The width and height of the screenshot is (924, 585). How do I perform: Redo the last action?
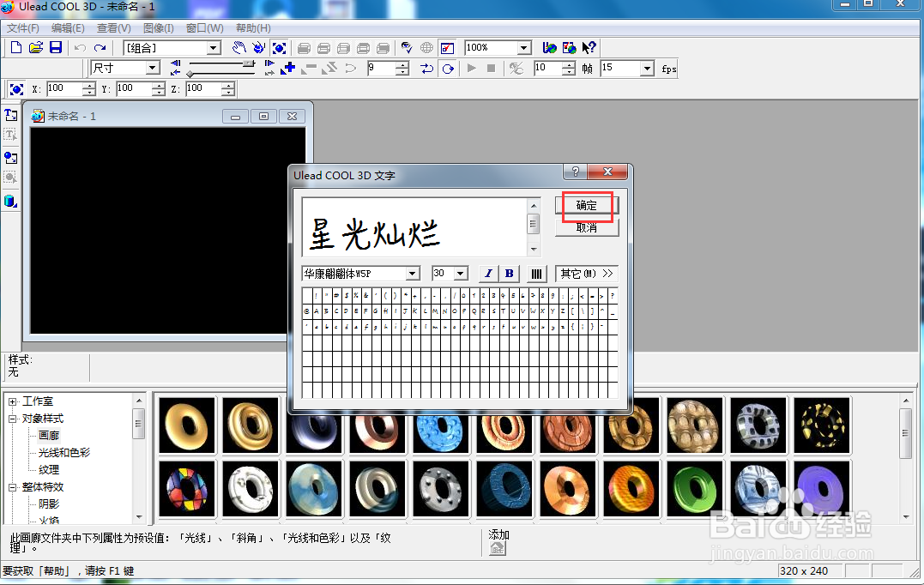click(x=100, y=48)
